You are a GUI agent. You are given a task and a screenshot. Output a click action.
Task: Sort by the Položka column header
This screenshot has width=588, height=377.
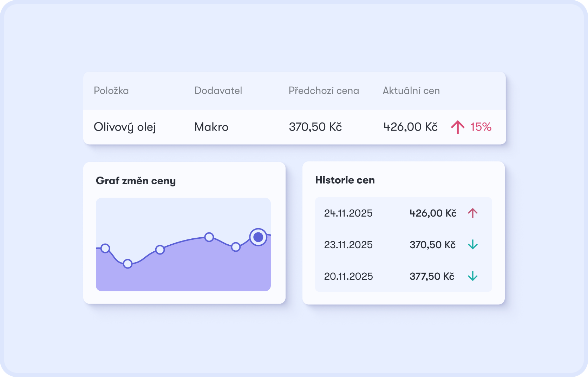point(111,91)
